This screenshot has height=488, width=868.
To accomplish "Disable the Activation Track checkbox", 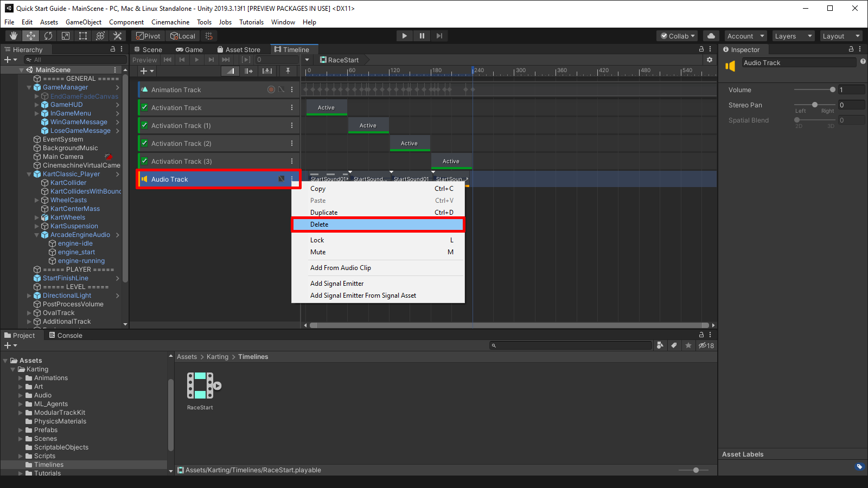I will point(144,107).
